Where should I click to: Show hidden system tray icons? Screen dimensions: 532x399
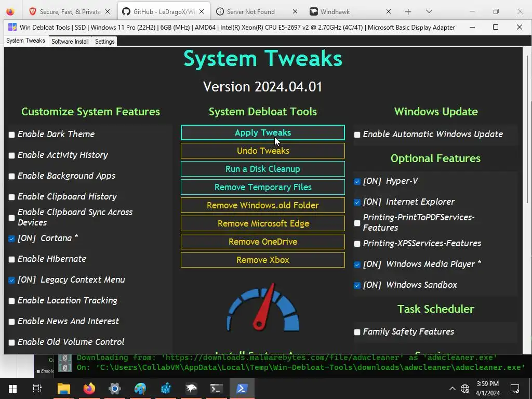coord(453,389)
